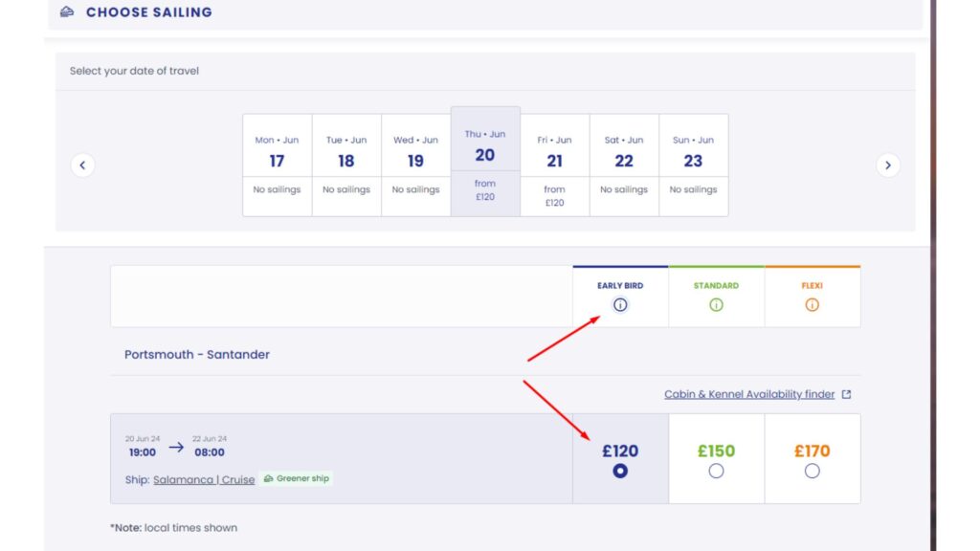980x551 pixels.
Task: Open Cabin & Kennel Availability finder link
Action: [749, 394]
